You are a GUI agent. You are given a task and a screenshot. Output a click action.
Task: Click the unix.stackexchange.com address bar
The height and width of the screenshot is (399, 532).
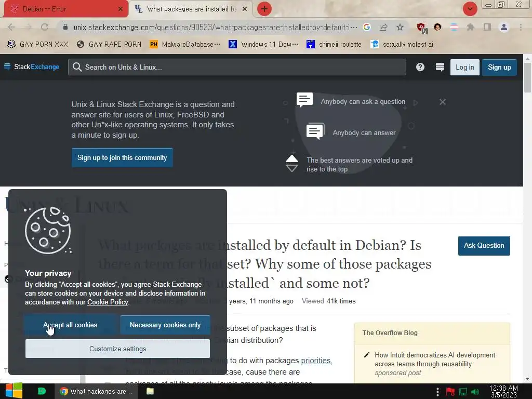pos(215,27)
